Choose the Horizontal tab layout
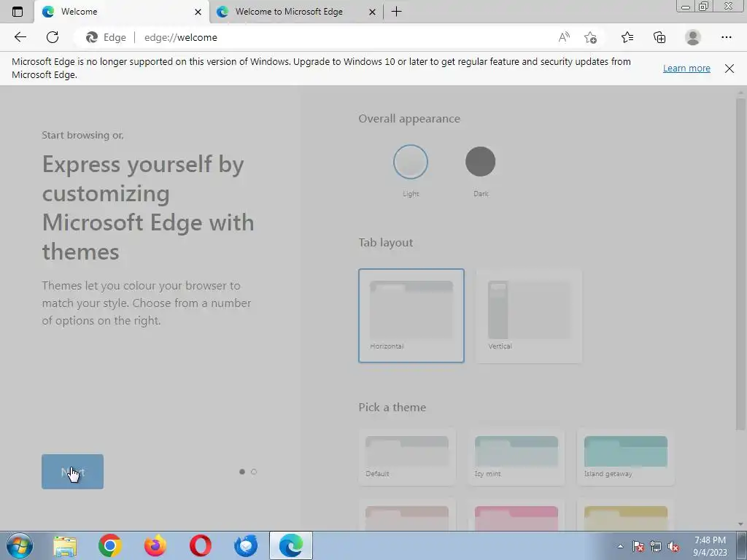 pyautogui.click(x=411, y=316)
